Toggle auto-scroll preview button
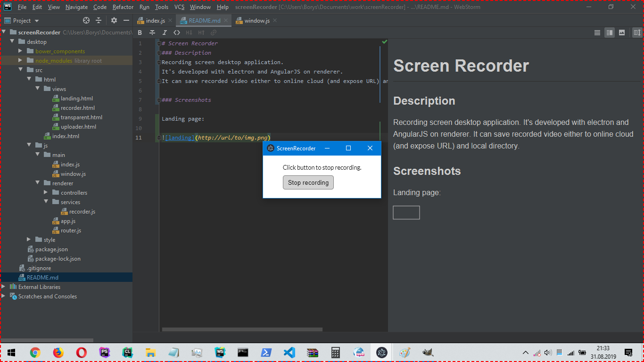Screen dimensions: 644x362 pos(637,33)
